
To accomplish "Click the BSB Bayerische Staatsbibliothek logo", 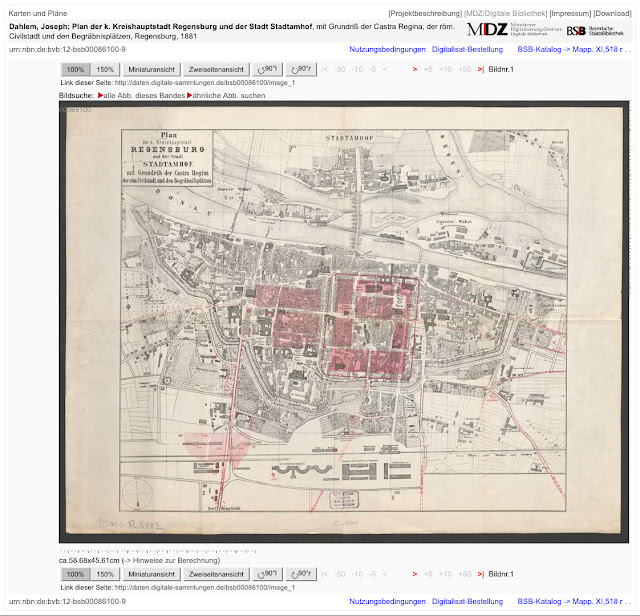I will (595, 31).
